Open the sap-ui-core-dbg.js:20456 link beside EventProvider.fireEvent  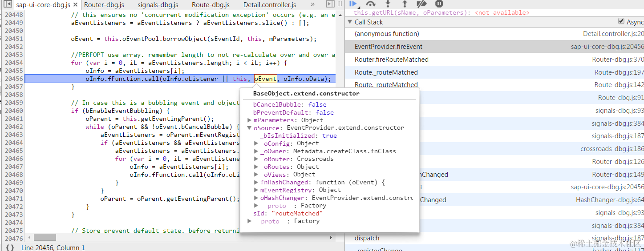(x=607, y=47)
